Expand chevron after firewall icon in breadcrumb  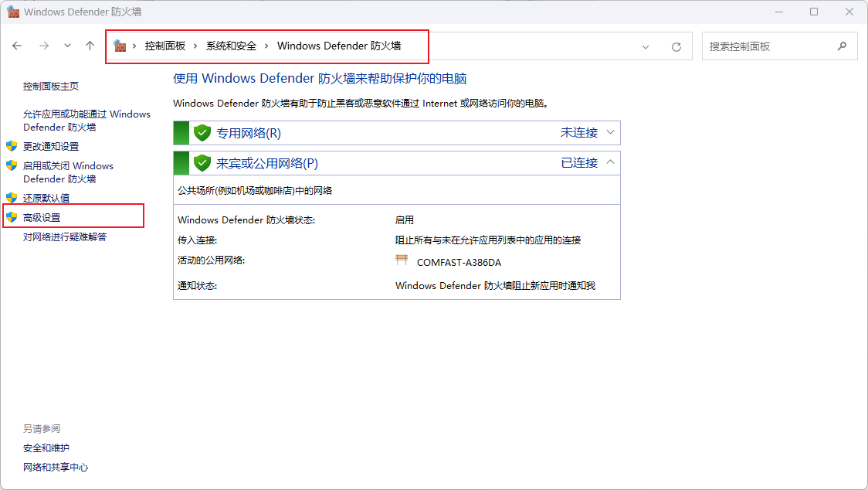pos(134,46)
